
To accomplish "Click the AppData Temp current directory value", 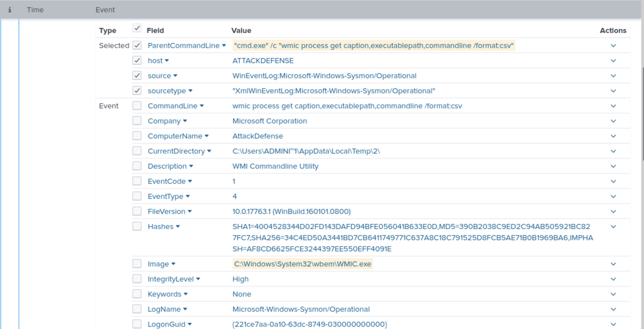I will tap(306, 151).
